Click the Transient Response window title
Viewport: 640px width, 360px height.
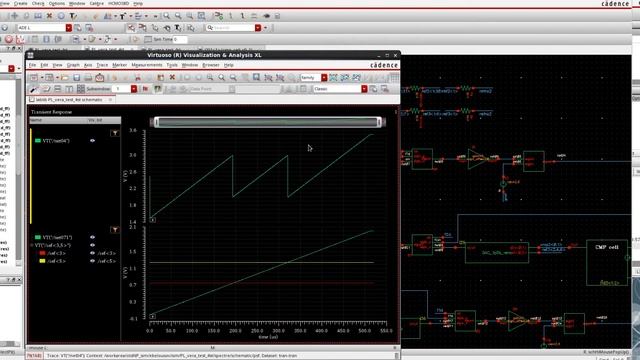[51, 111]
